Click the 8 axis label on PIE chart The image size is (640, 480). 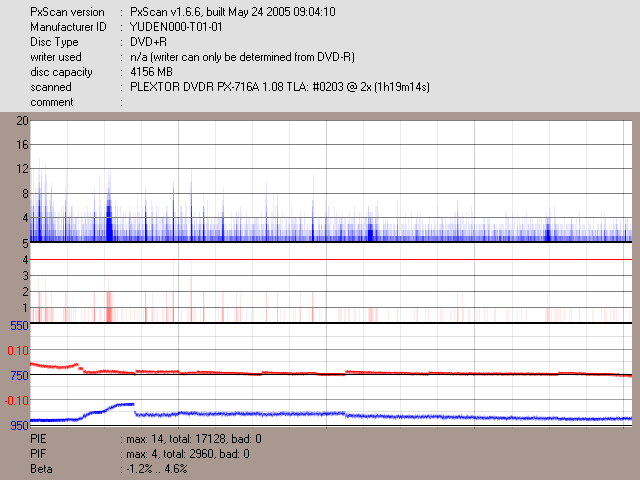pyautogui.click(x=25, y=193)
